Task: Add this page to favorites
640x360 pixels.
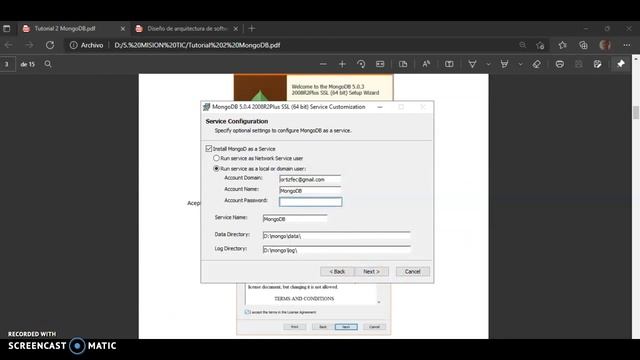Action: [x=540, y=45]
